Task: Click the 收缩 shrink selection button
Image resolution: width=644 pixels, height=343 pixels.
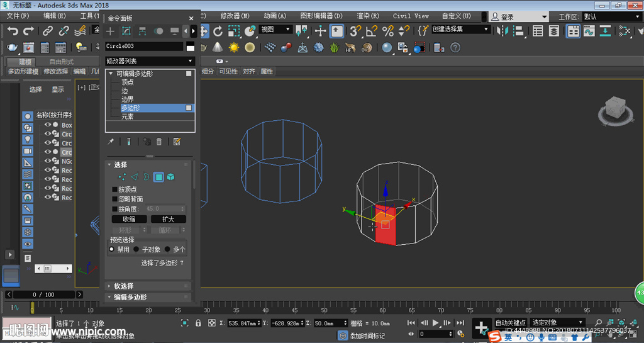Action: pos(129,219)
